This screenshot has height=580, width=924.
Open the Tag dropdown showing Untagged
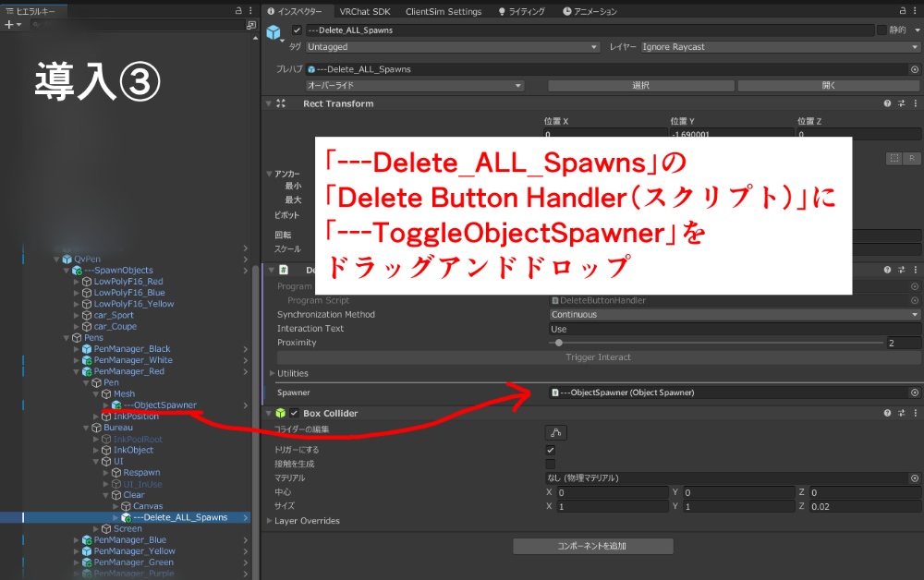453,47
